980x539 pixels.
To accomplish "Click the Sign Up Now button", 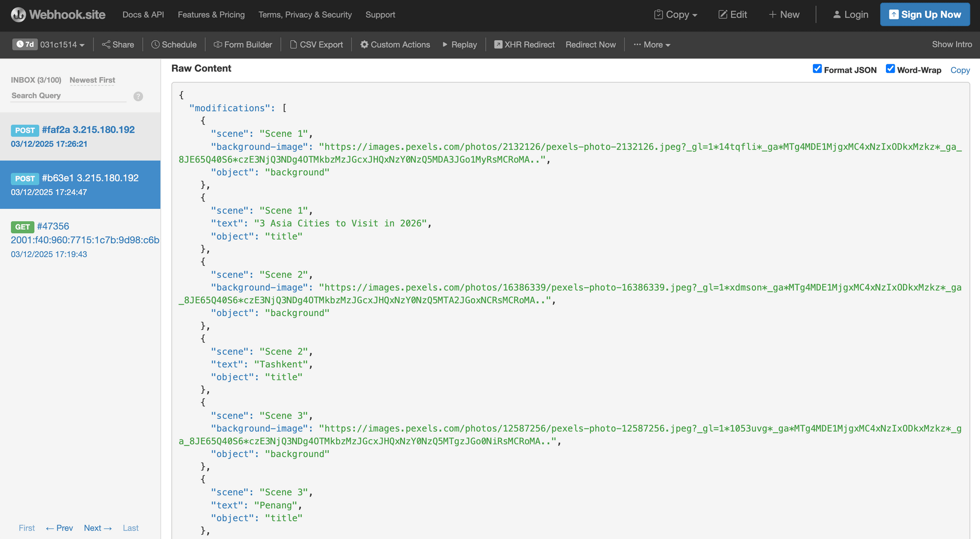I will pos(925,15).
